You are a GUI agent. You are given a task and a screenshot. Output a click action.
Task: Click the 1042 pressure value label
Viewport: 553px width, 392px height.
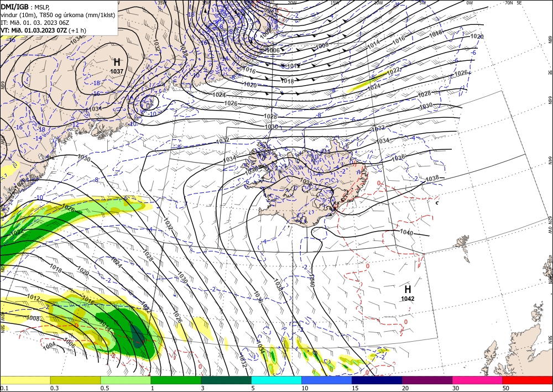[x=408, y=299]
